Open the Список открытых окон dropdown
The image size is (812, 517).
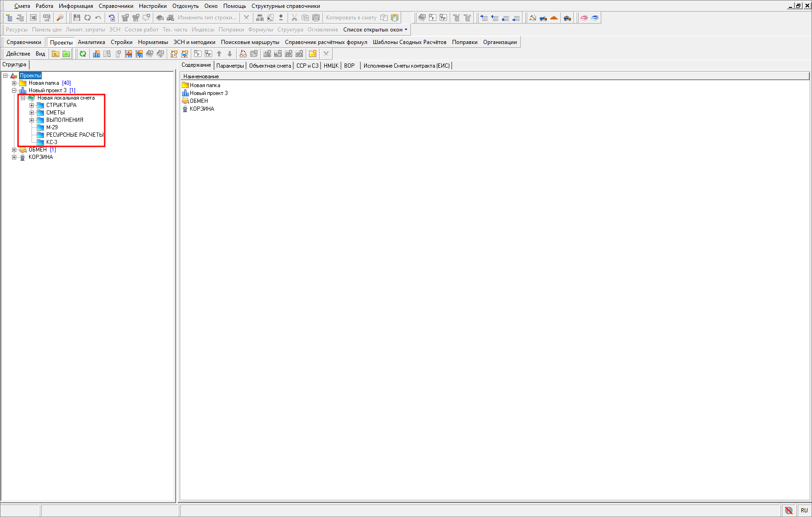(x=375, y=30)
